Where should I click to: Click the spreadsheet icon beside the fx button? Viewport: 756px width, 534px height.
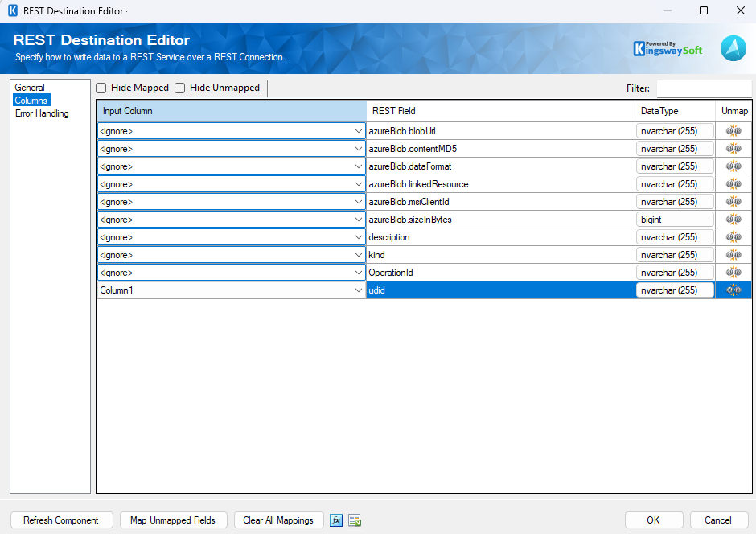pos(355,520)
